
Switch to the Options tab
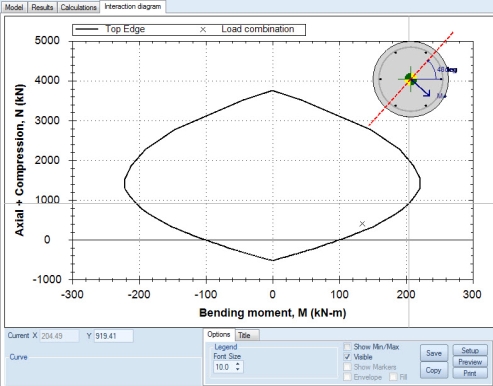coord(219,334)
